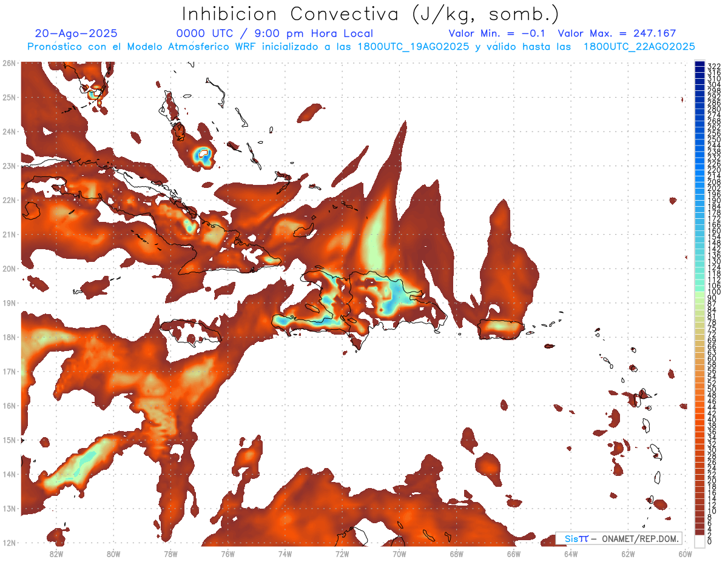Click longitude axis label 60W
Viewport: 728px width, 562px height.
click(685, 554)
